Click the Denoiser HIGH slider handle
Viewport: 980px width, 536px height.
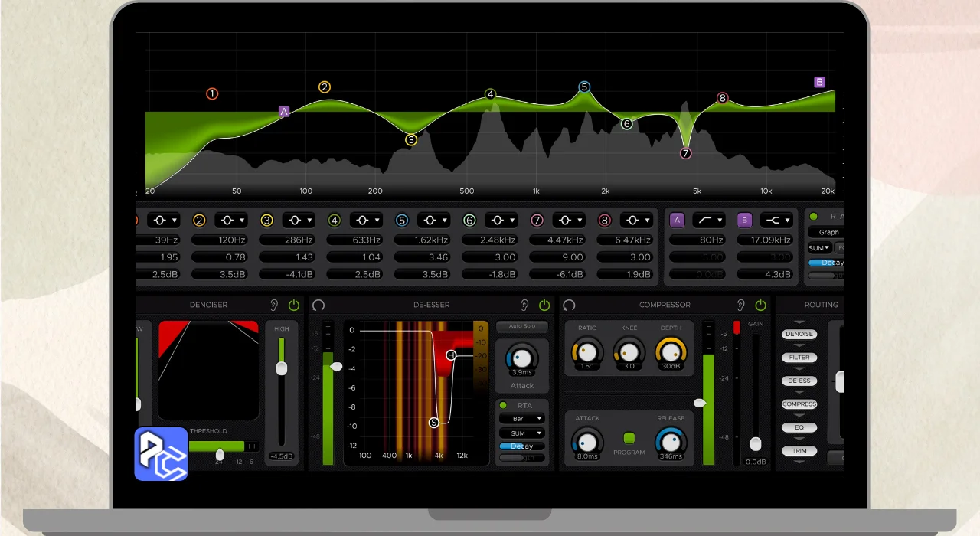point(281,368)
